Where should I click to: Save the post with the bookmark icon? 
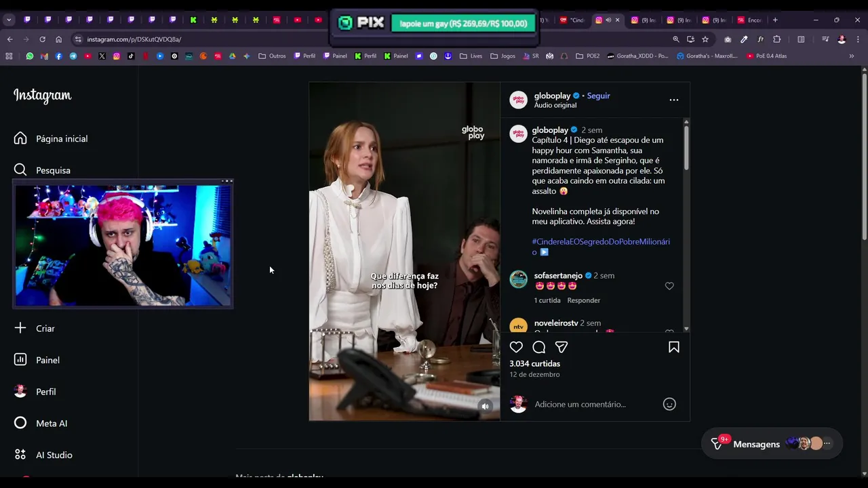tap(674, 347)
